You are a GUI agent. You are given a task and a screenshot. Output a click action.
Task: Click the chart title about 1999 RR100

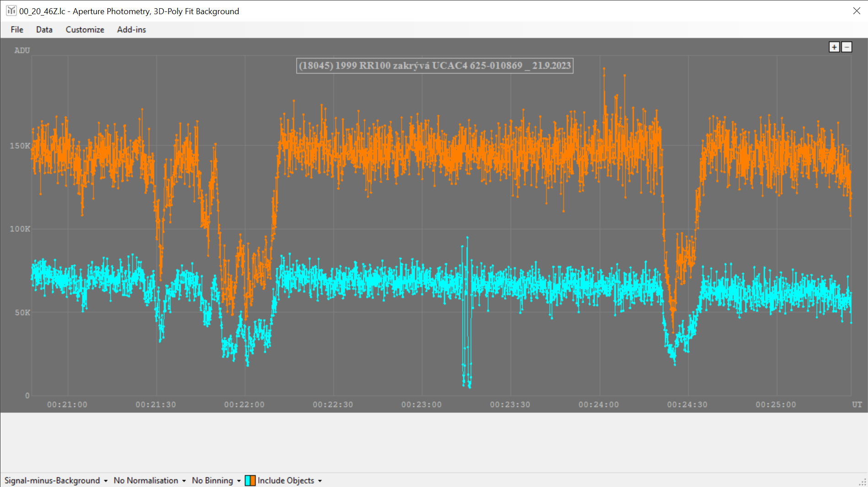point(435,65)
